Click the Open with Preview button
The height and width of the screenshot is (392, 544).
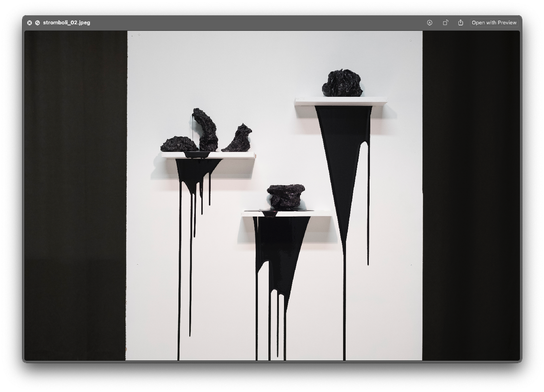(494, 22)
